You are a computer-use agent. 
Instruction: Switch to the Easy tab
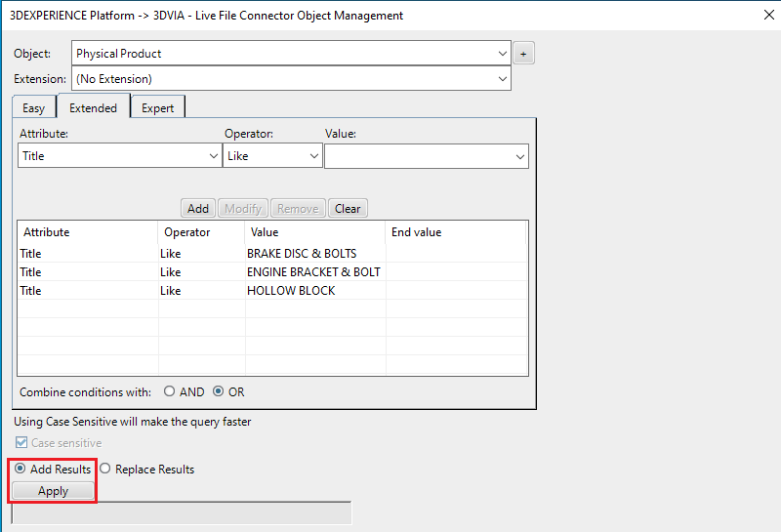(x=34, y=108)
